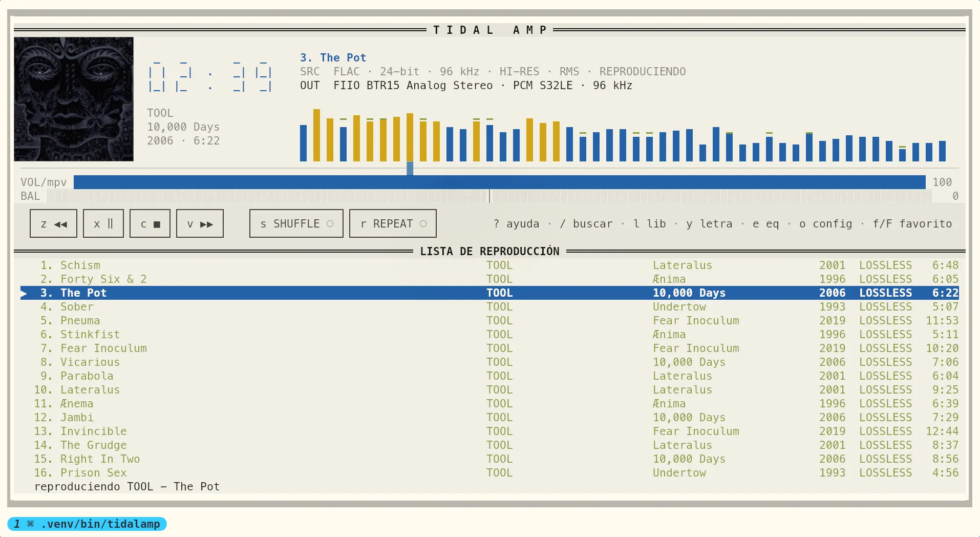Select playlist track 16. Prison Sex
980x537 pixels.
[x=489, y=472]
